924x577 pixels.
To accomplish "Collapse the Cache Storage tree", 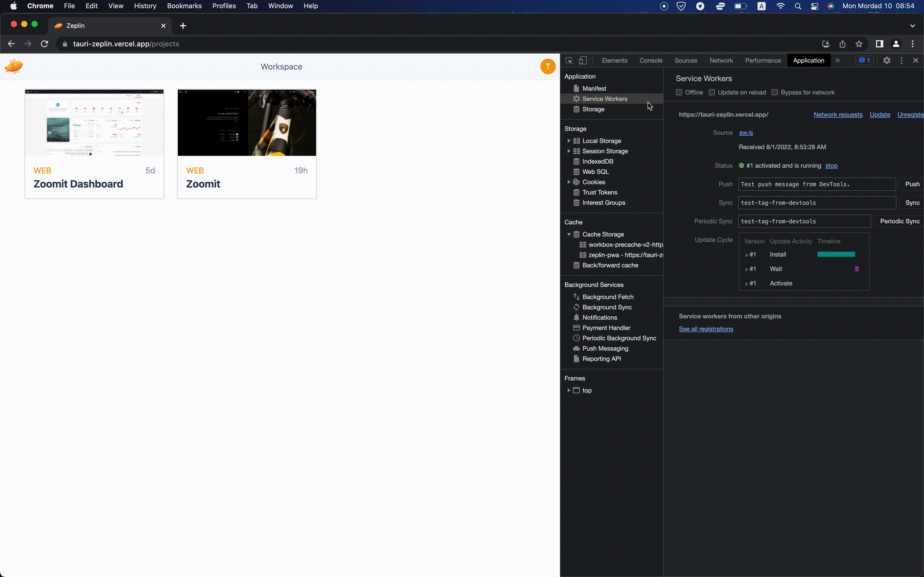I will pyautogui.click(x=569, y=234).
